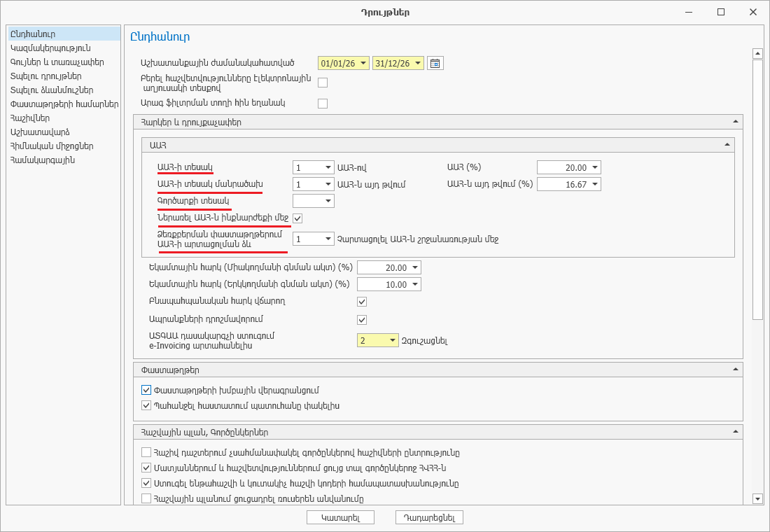This screenshot has height=532, width=770.
Task: Click the Կատարել button
Action: pos(340,517)
